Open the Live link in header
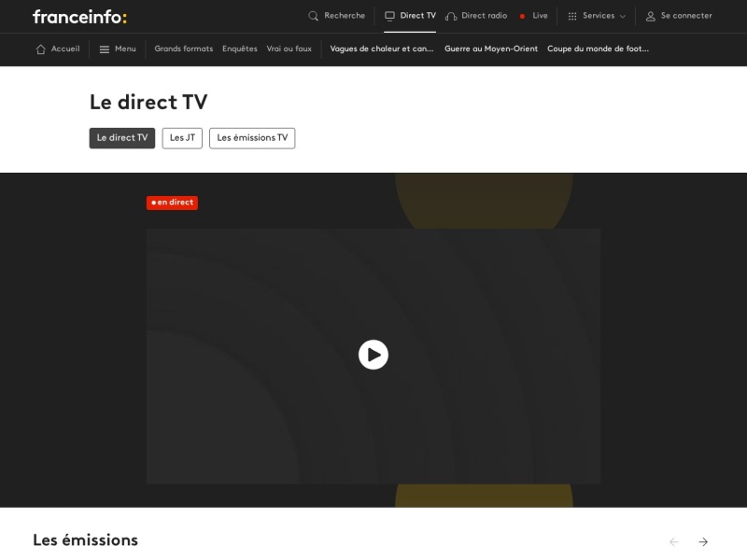Screen dimensions: 747x560 click(x=540, y=16)
